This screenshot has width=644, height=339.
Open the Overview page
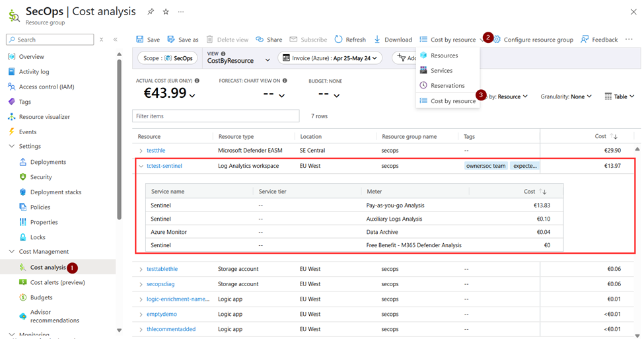click(x=31, y=57)
